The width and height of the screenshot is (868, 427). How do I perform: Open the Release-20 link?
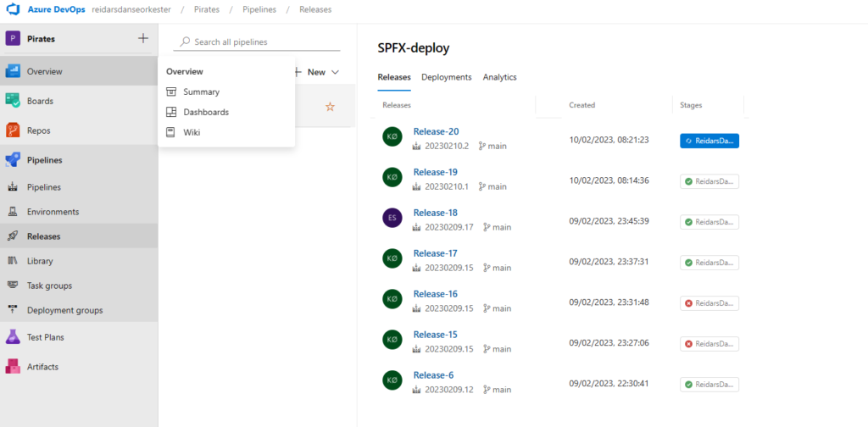click(437, 131)
